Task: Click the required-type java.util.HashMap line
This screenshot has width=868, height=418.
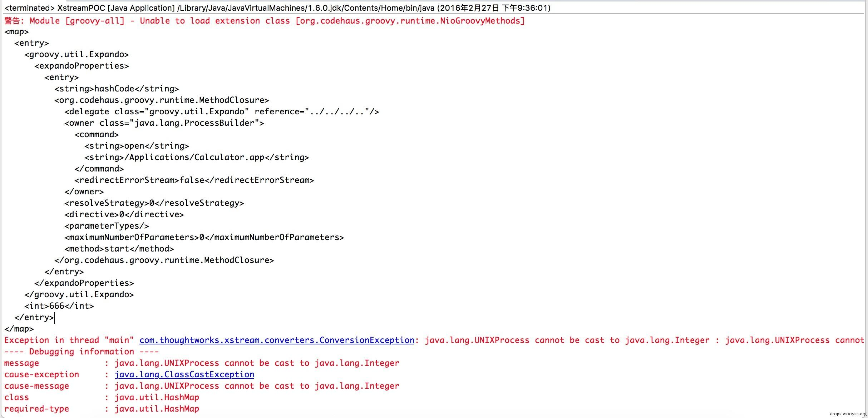Action: 102,409
